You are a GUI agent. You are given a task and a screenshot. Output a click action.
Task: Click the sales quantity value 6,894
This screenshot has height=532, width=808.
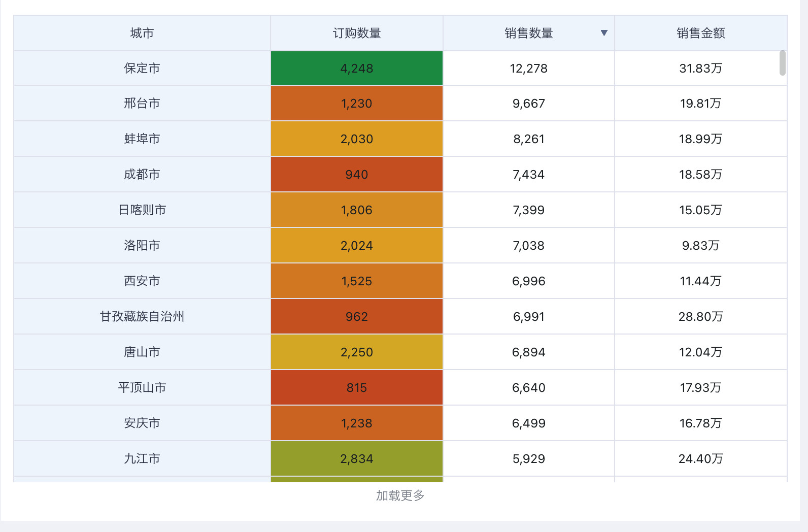point(529,352)
